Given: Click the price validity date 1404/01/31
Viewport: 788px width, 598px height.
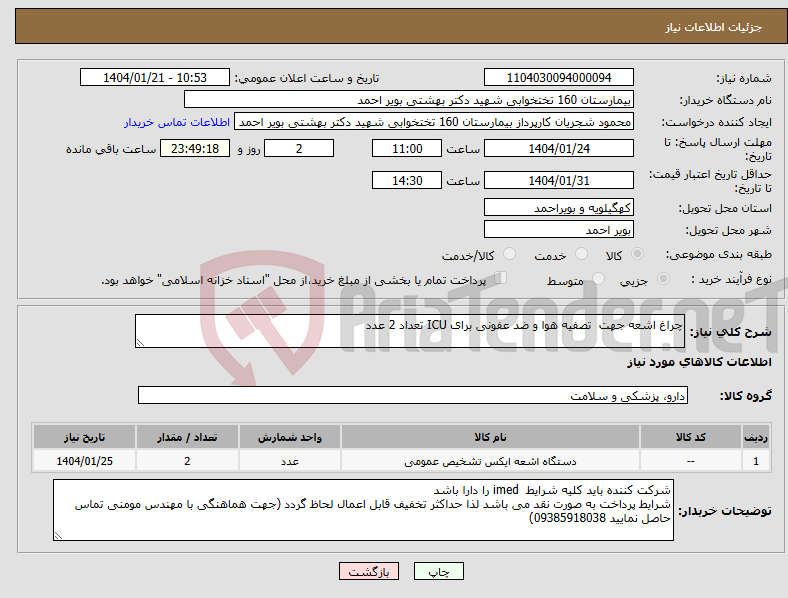Looking at the screenshot, I should click(x=558, y=180).
